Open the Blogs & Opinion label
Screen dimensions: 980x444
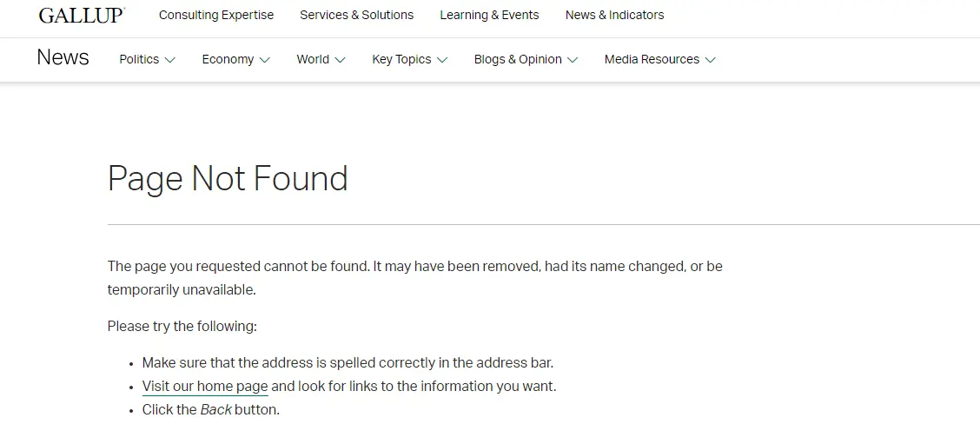(518, 59)
